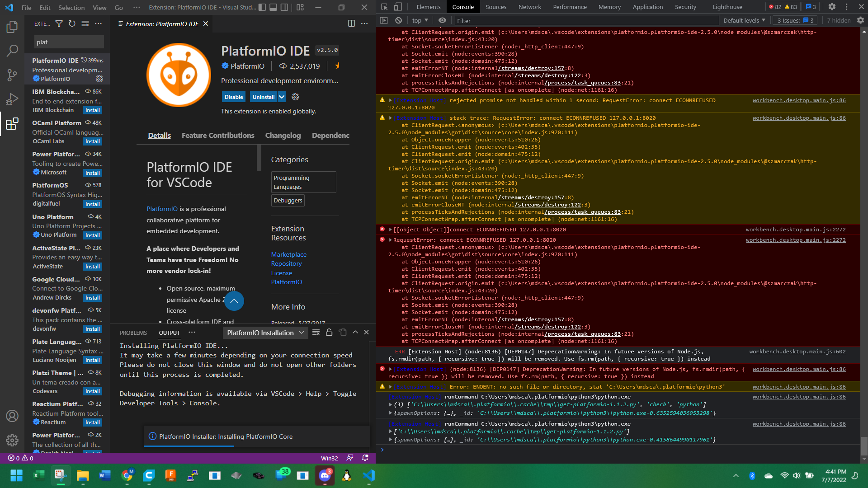Open the Uninstall button dropdown arrow
Viewport: 868px width, 488px height.
tap(282, 97)
